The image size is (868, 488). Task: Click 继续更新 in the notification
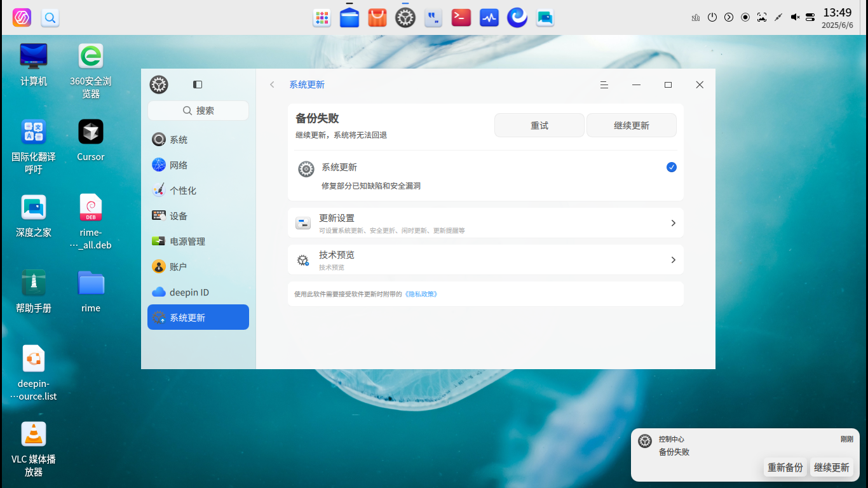click(832, 468)
